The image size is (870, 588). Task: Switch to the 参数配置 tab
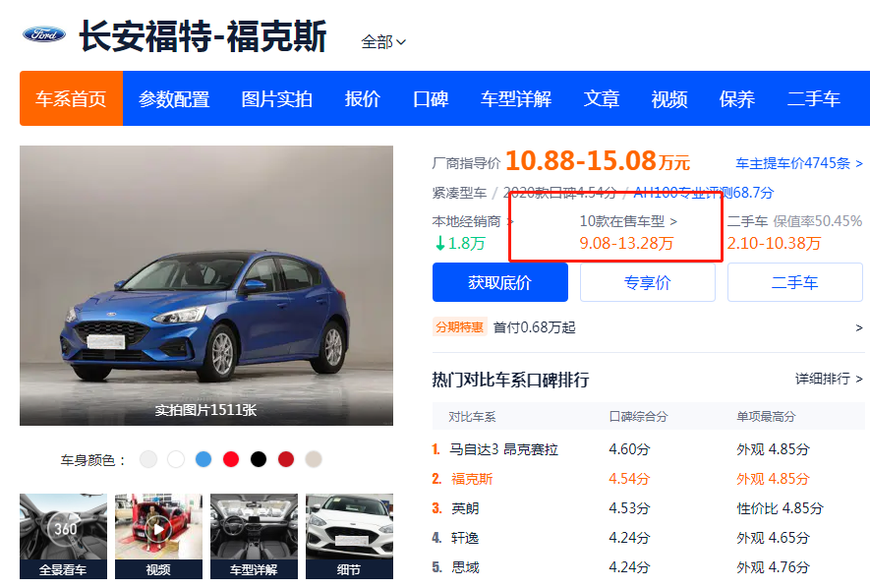(x=174, y=98)
